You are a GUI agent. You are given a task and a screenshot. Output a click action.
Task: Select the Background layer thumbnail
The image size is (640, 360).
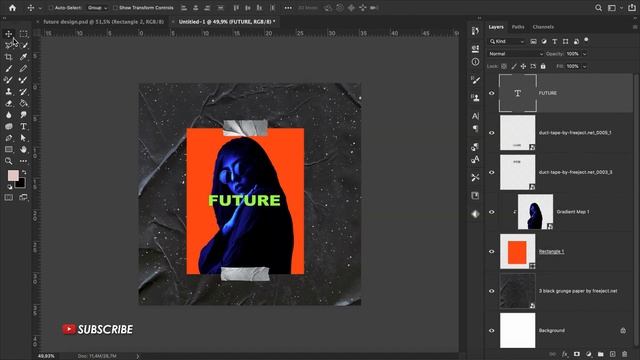[518, 331]
